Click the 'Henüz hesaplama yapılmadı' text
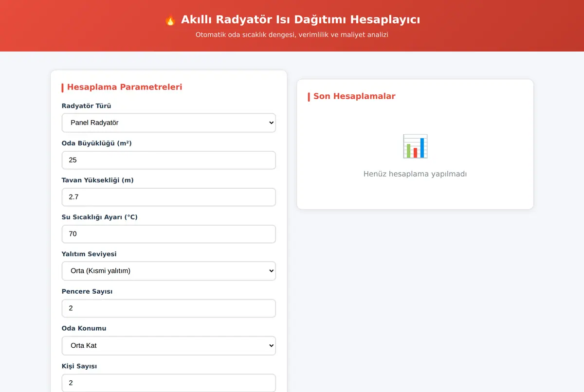The height and width of the screenshot is (392, 584). tap(415, 174)
